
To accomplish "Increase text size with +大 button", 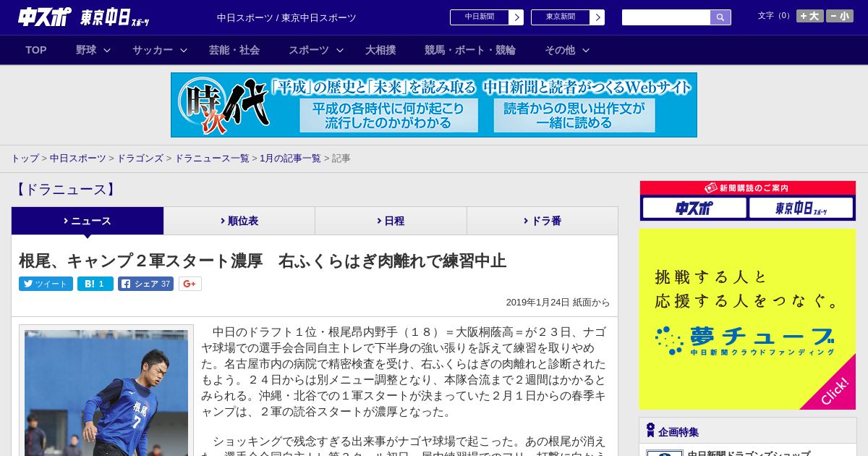I will point(810,16).
